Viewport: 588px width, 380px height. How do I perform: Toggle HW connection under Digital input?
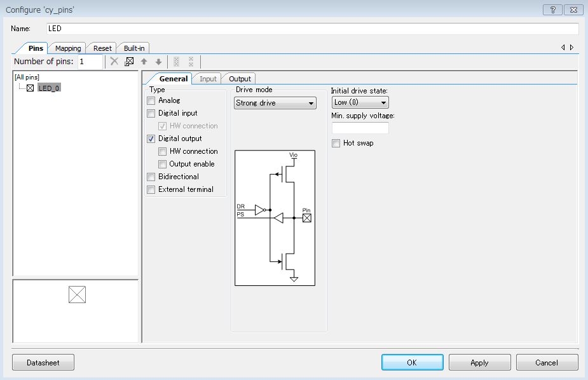coord(162,126)
